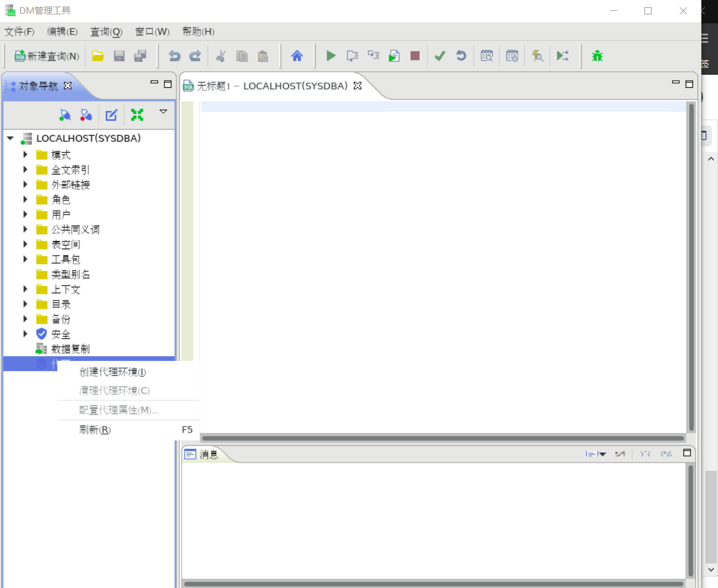The image size is (718, 588).
Task: Collapse the LOCALHOST(SYSDBA) root node
Action: coord(10,139)
